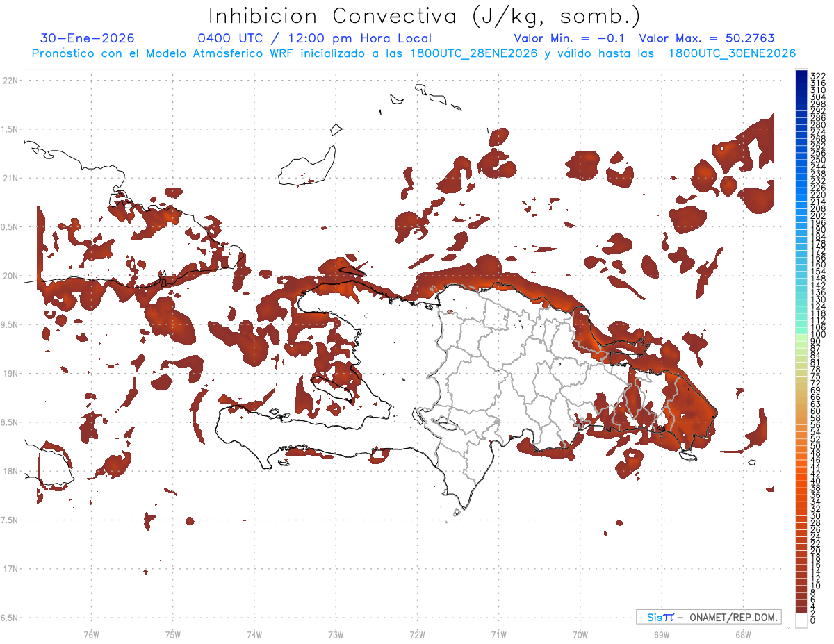Click the SisTT - ONAMET/REP.DOM. label box
This screenshot has width=834, height=644.
click(708, 617)
